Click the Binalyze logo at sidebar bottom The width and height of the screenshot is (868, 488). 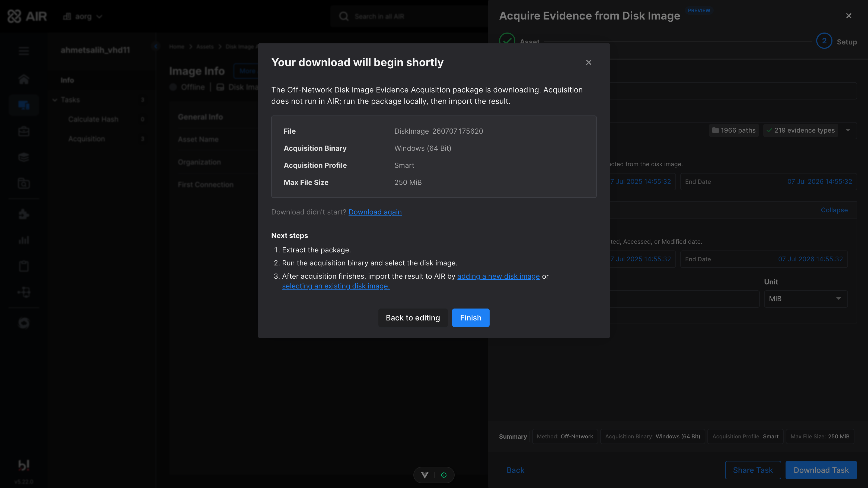(x=24, y=465)
